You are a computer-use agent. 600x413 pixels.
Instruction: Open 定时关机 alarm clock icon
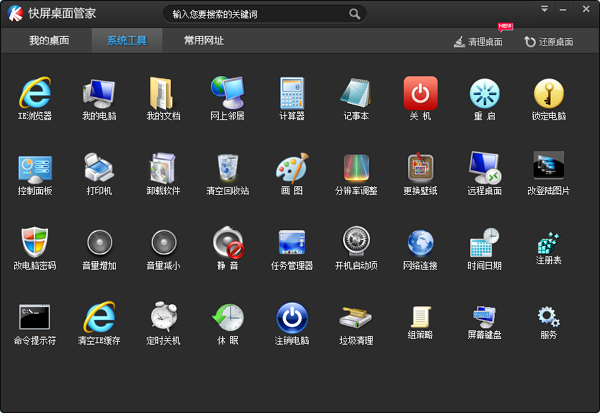[163, 317]
